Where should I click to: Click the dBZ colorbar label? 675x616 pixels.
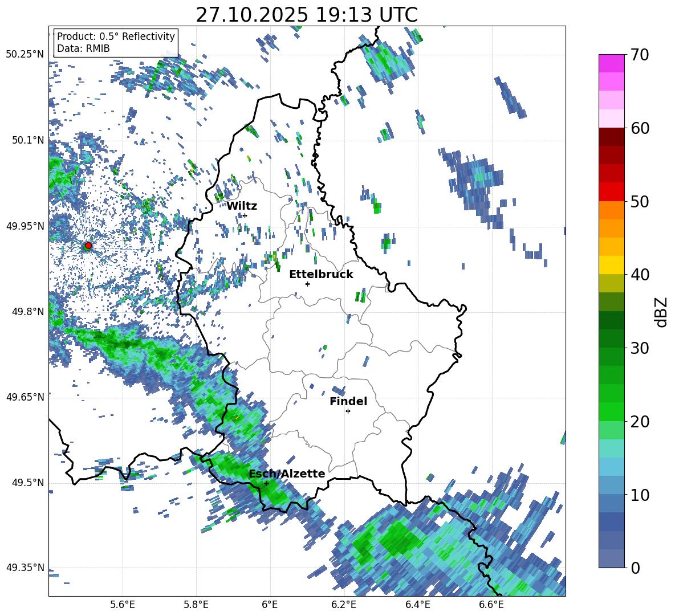661,312
